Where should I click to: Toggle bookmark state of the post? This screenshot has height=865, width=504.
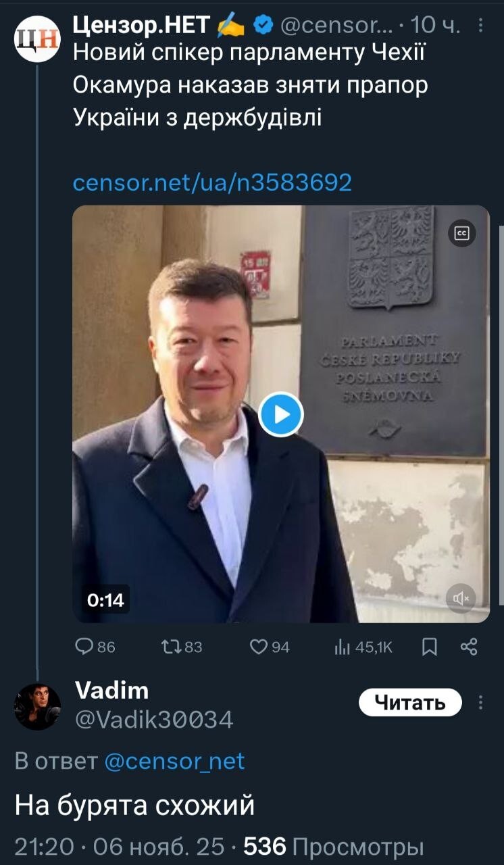430,647
